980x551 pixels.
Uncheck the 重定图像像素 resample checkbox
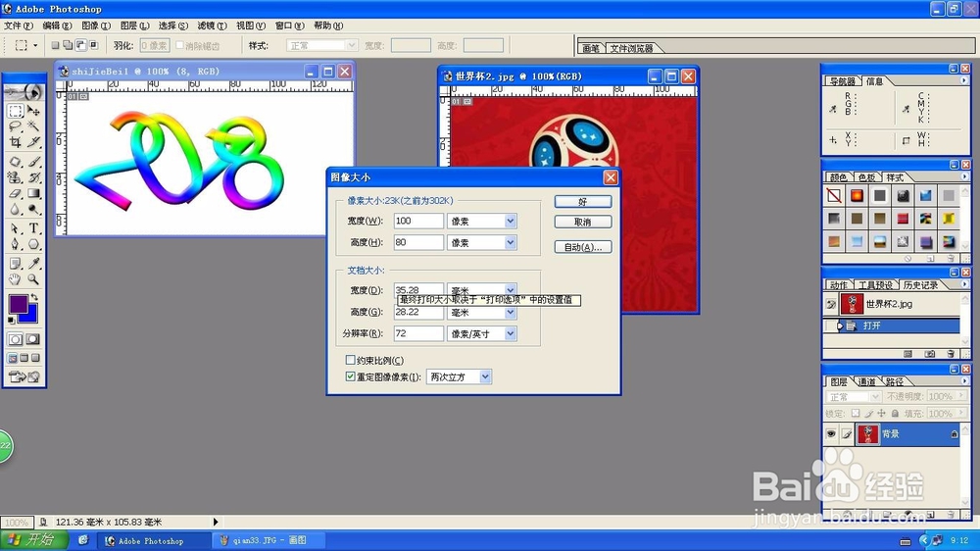(x=350, y=376)
